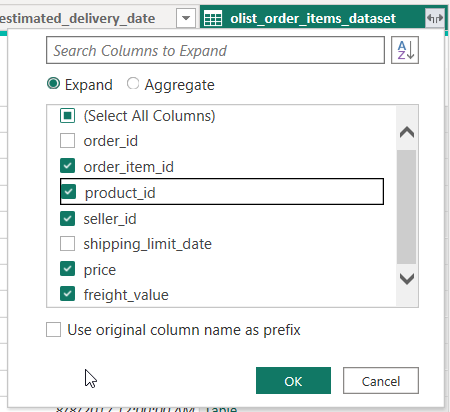Viewport: 450px width, 412px height.
Task: Click the Search Columns to Expand field
Action: [x=215, y=50]
